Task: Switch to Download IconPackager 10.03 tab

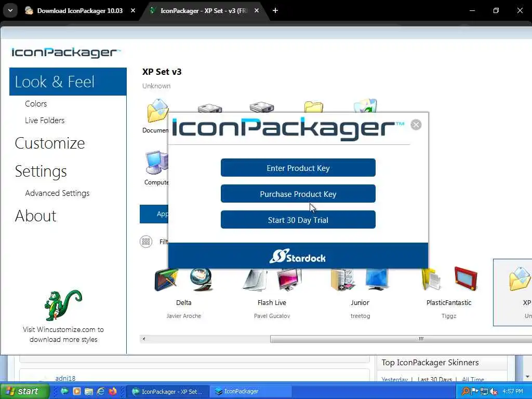Action: (79, 11)
